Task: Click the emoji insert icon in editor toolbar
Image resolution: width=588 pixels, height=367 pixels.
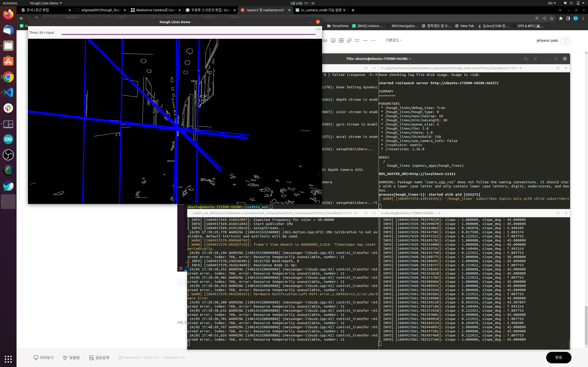Action: click(333, 41)
